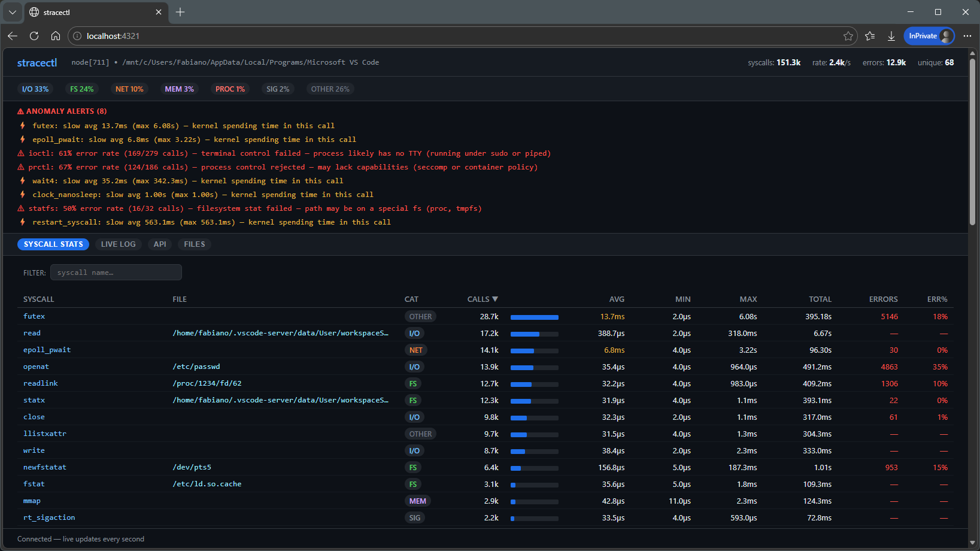The image size is (980, 551).
Task: Open the browser tab search chevron
Action: point(12,12)
